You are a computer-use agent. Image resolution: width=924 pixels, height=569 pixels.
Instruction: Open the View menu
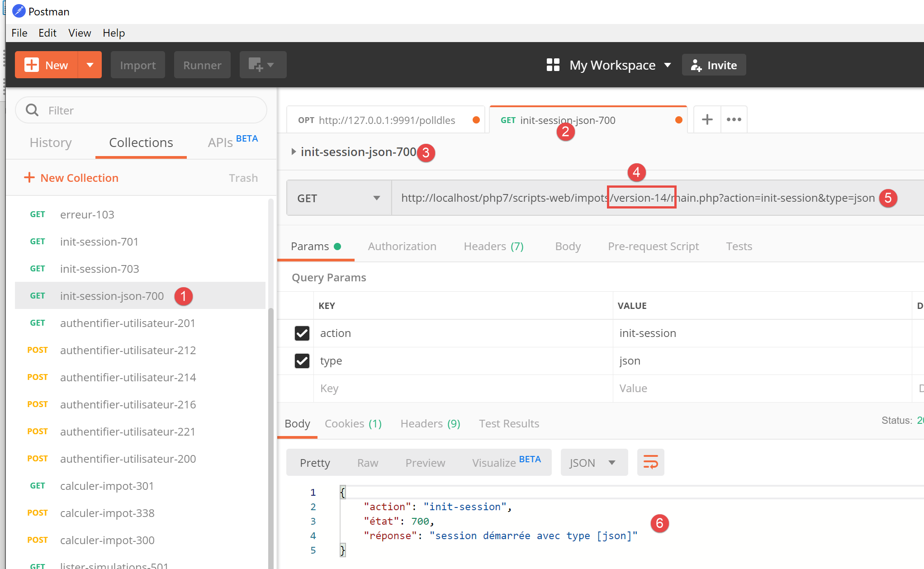click(x=79, y=33)
